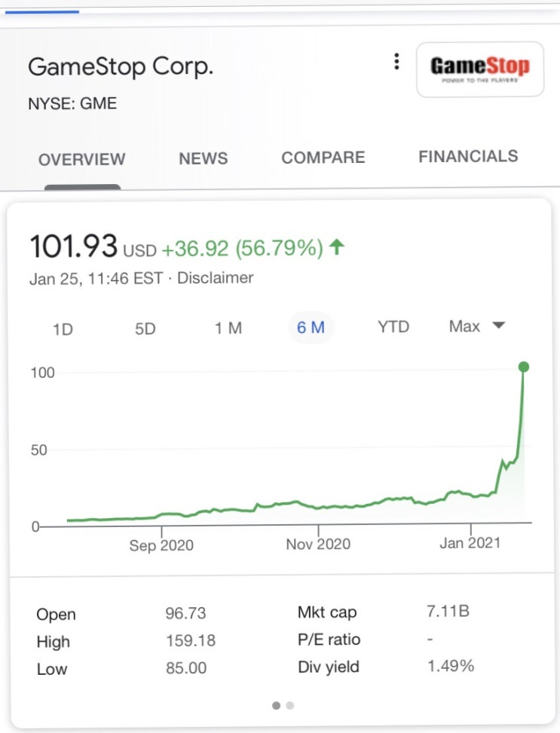The image size is (560, 733).
Task: Select the 5D chart range
Action: [x=145, y=328]
